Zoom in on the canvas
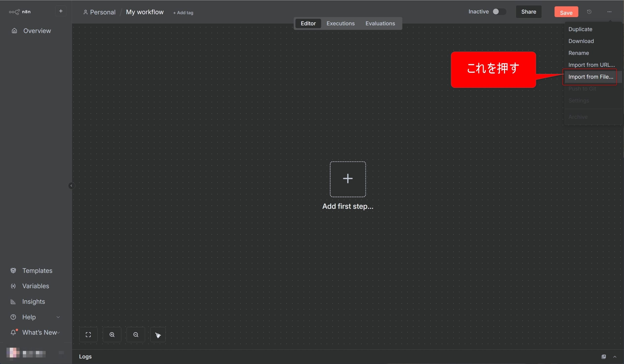The width and height of the screenshot is (624, 364). point(112,334)
